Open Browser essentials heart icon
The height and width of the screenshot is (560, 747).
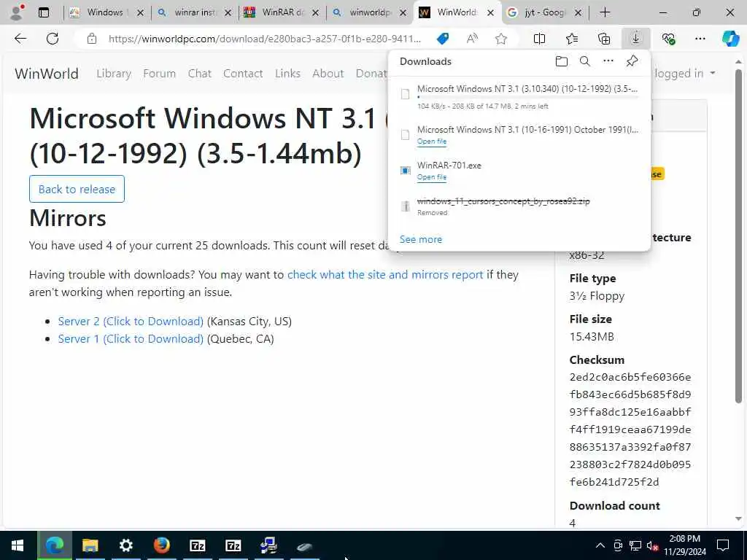(668, 39)
